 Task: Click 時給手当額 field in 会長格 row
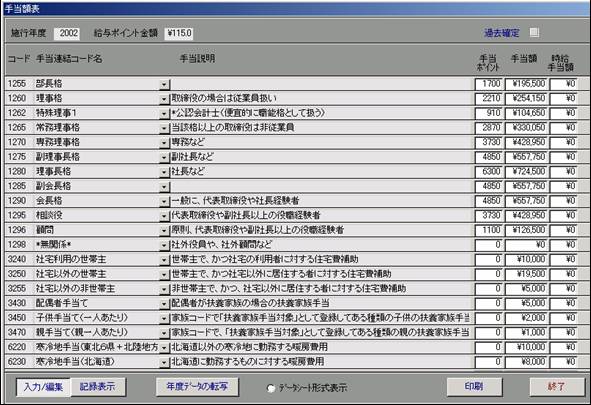pyautogui.click(x=563, y=200)
